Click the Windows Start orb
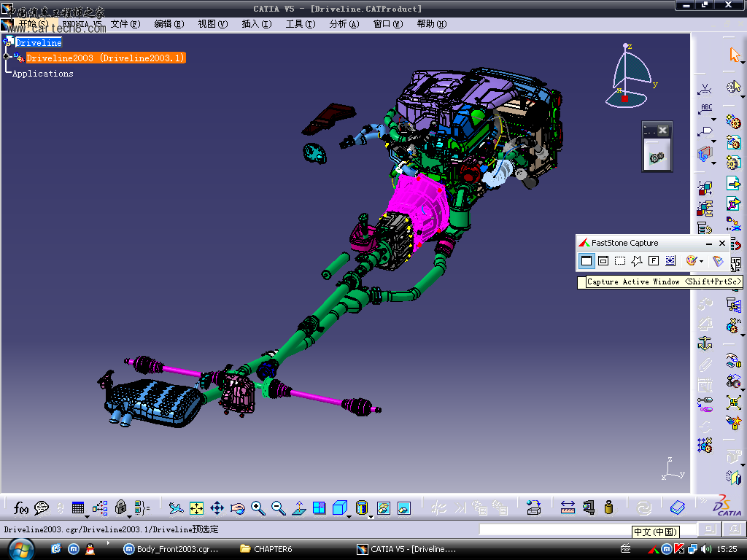Viewport: 747px width, 560px height. 21,550
